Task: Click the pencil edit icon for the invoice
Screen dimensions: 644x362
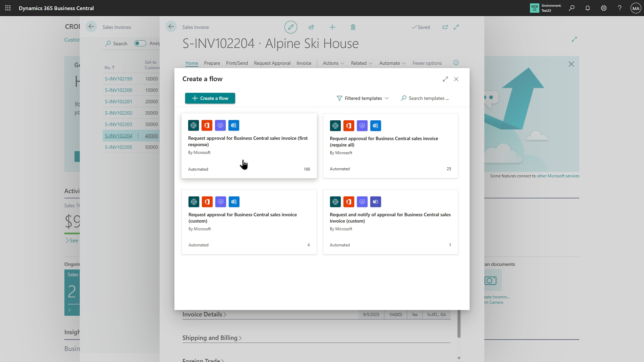Action: tap(290, 27)
